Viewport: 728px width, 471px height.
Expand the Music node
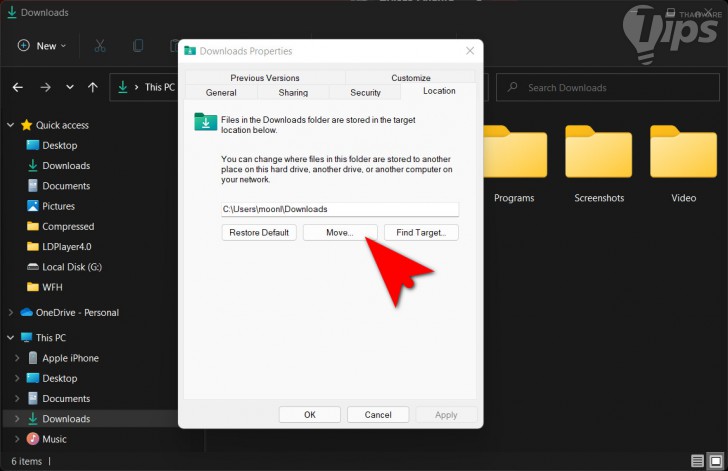tap(17, 439)
